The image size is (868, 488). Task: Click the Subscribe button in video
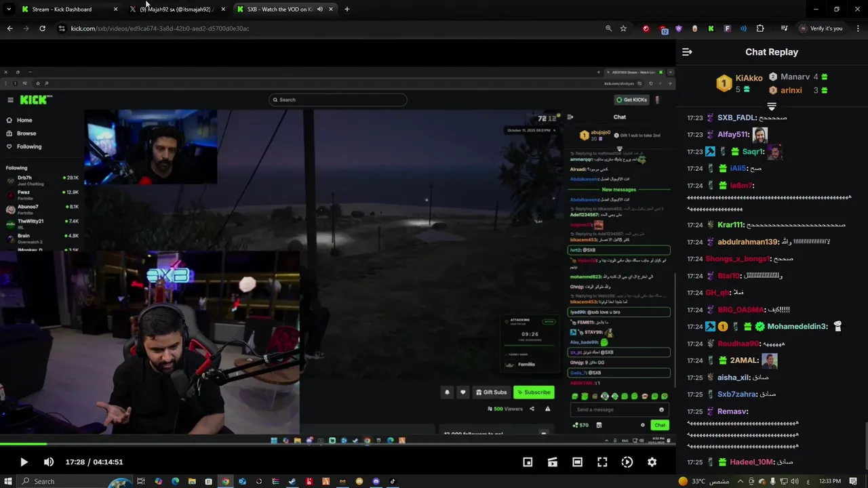coord(534,392)
